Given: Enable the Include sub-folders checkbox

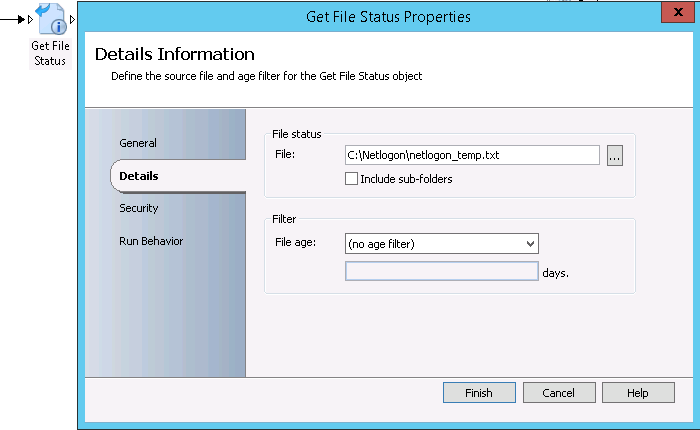Looking at the screenshot, I should coord(351,179).
